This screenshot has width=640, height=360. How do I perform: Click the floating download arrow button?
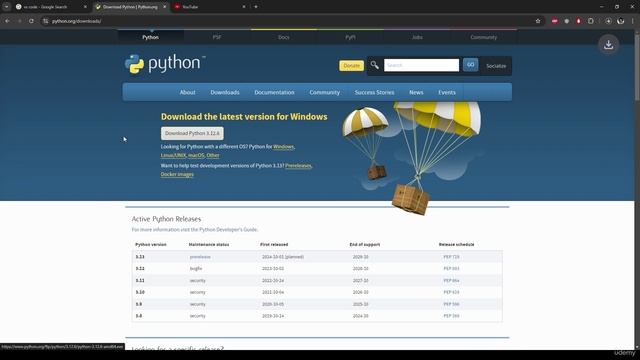pos(609,44)
